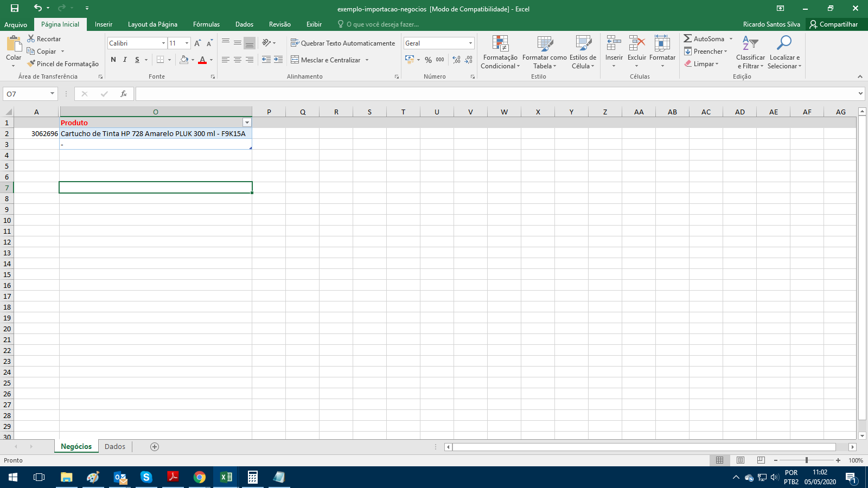Apply percent style
The width and height of the screenshot is (868, 488).
click(x=429, y=60)
